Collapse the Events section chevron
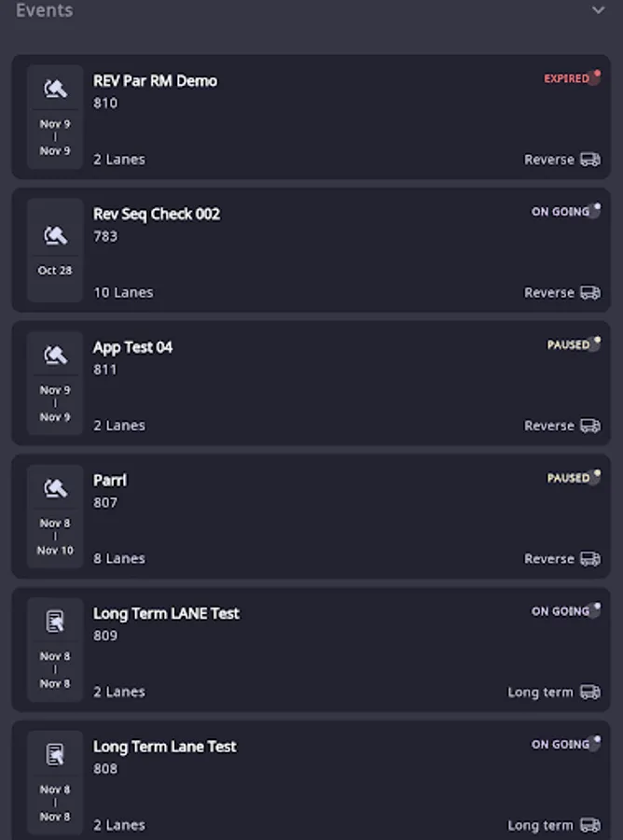The width and height of the screenshot is (623, 840). click(598, 10)
